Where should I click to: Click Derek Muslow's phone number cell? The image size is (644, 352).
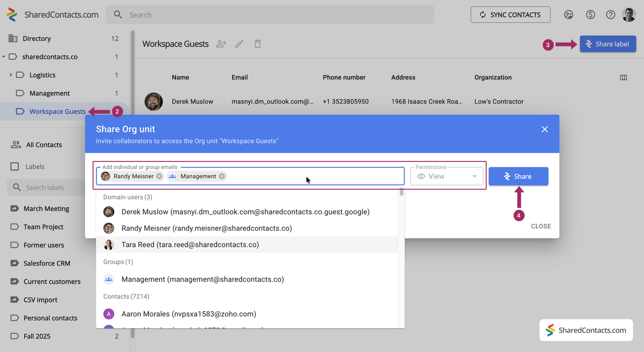pos(346,102)
